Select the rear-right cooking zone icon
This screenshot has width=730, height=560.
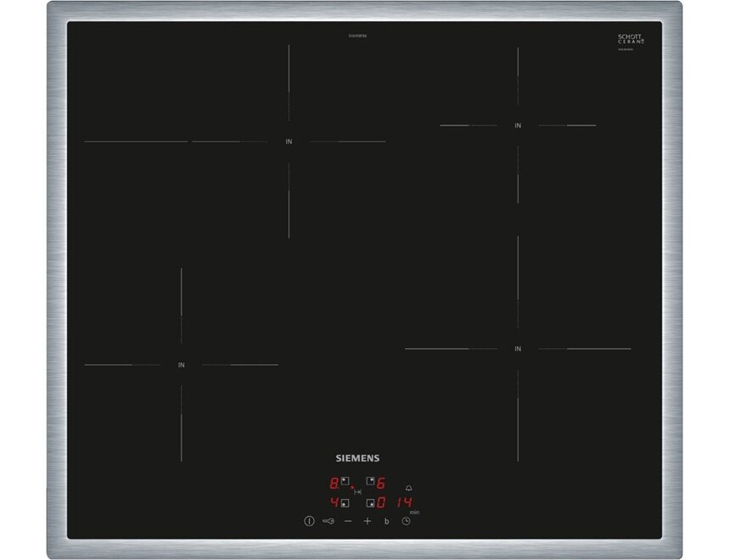pos(370,481)
